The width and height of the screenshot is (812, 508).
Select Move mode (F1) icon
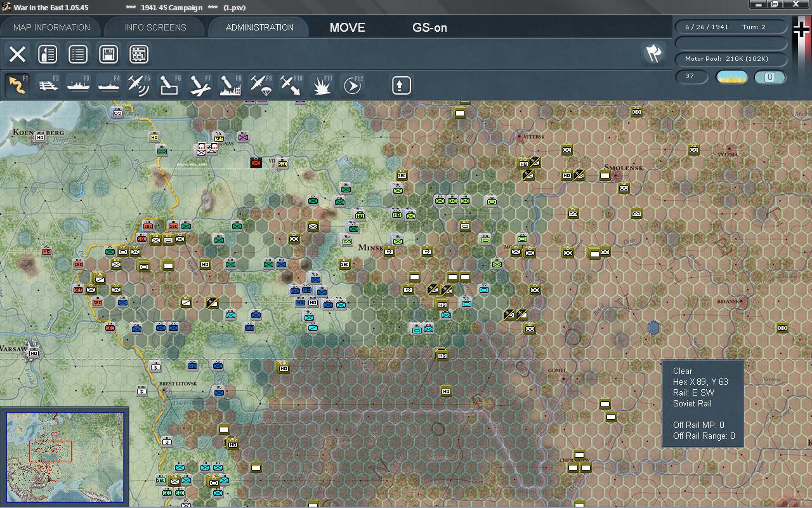[17, 85]
